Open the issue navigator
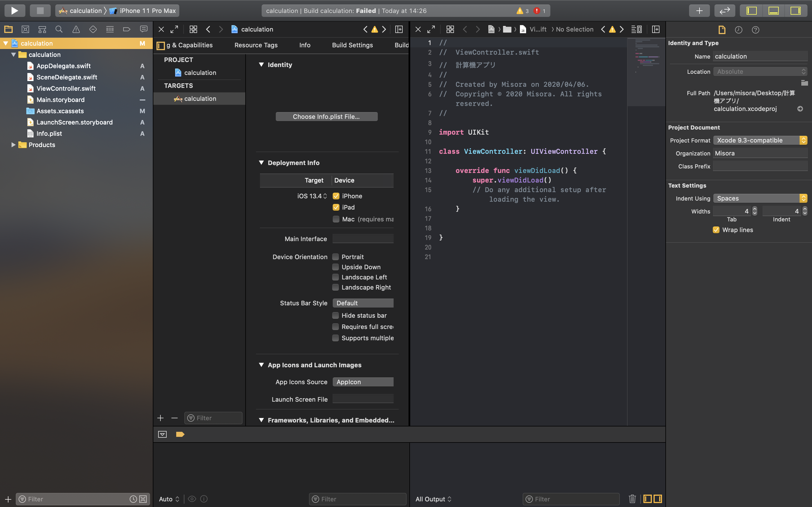 pyautogui.click(x=76, y=29)
